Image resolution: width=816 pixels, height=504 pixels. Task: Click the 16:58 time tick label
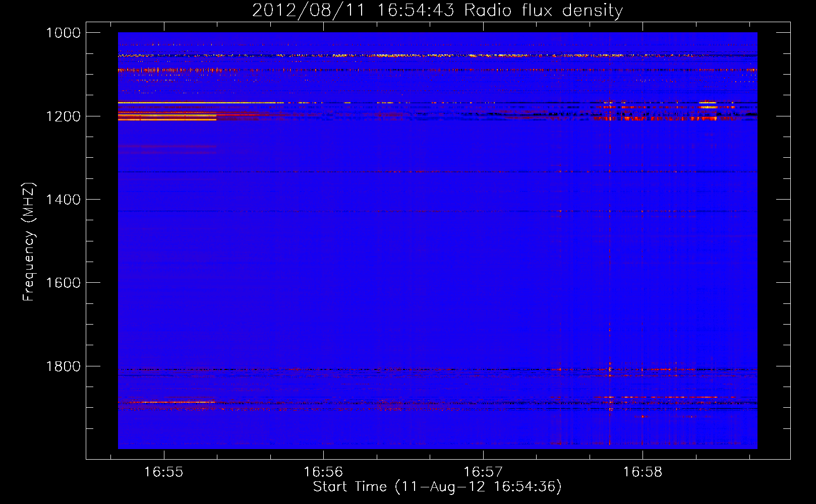coord(643,472)
